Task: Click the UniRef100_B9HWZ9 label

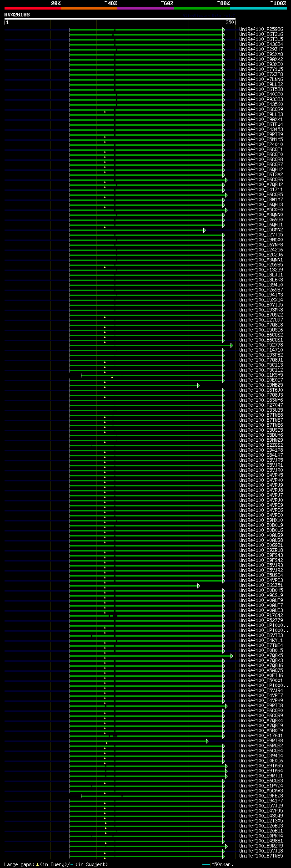Action: [261, 440]
